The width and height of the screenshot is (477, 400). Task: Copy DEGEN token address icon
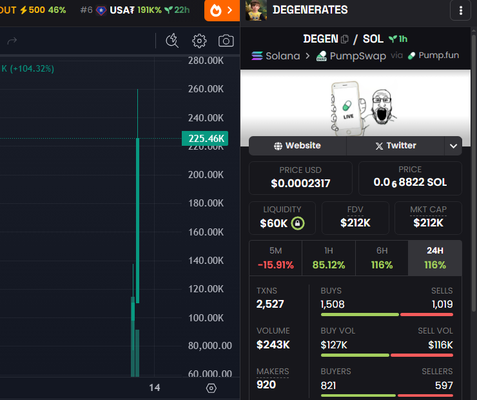pyautogui.click(x=345, y=39)
